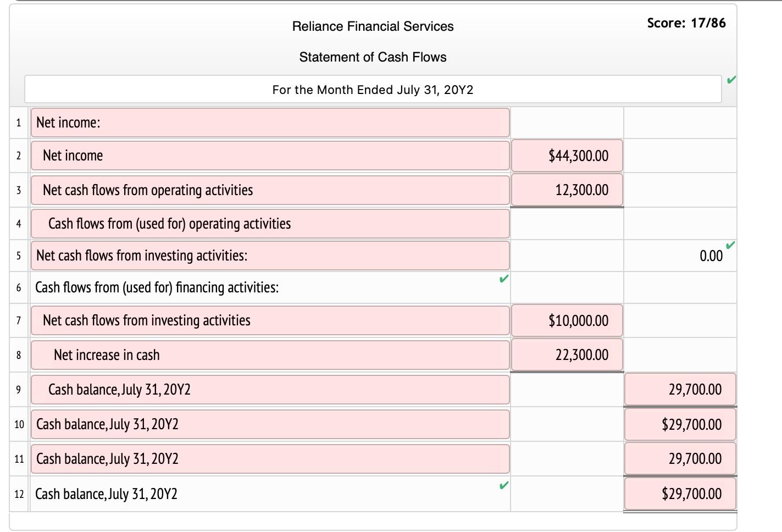Image resolution: width=782 pixels, height=532 pixels.
Task: Click row 12 text 'Cash balance, July 31, 20Y2'
Action: [x=106, y=494]
